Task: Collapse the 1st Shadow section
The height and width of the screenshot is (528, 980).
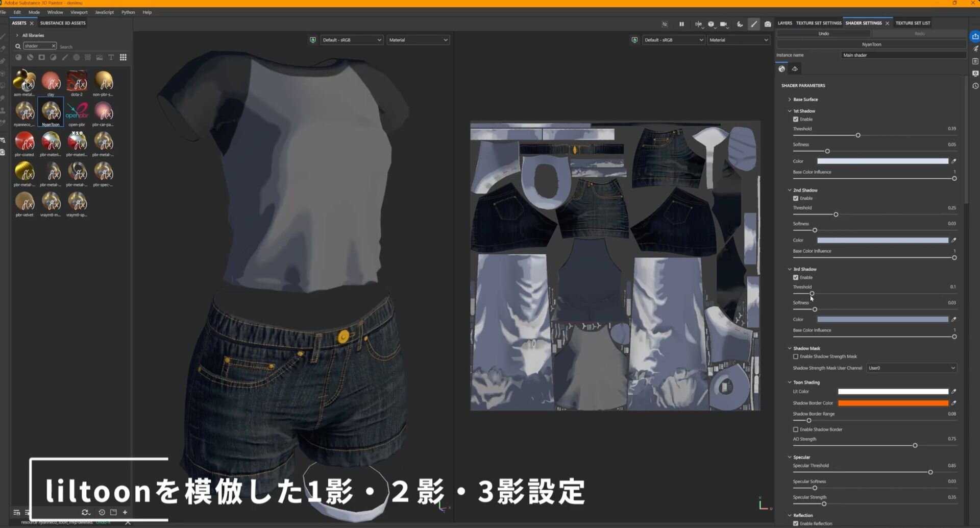Action: pos(790,111)
